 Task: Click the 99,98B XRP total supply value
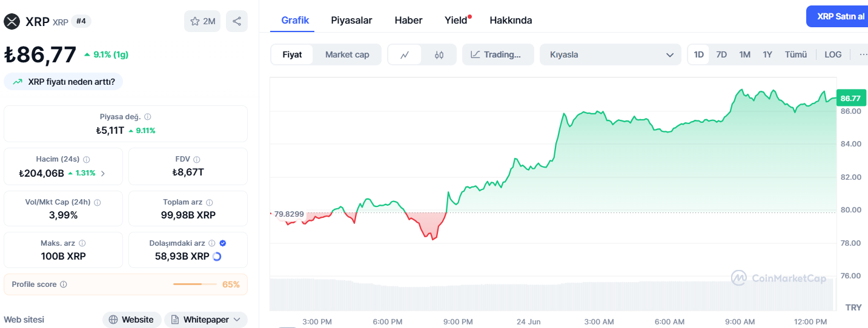(188, 215)
